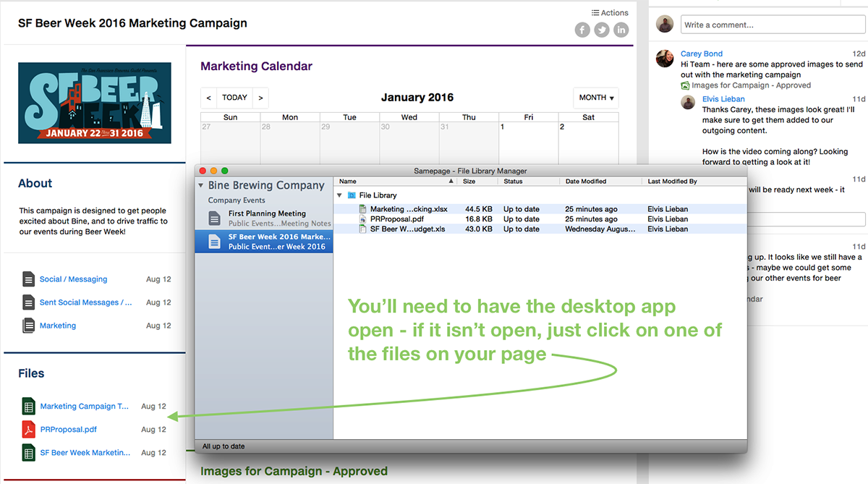
Task: Open the MONTH view dropdown
Action: pos(596,98)
